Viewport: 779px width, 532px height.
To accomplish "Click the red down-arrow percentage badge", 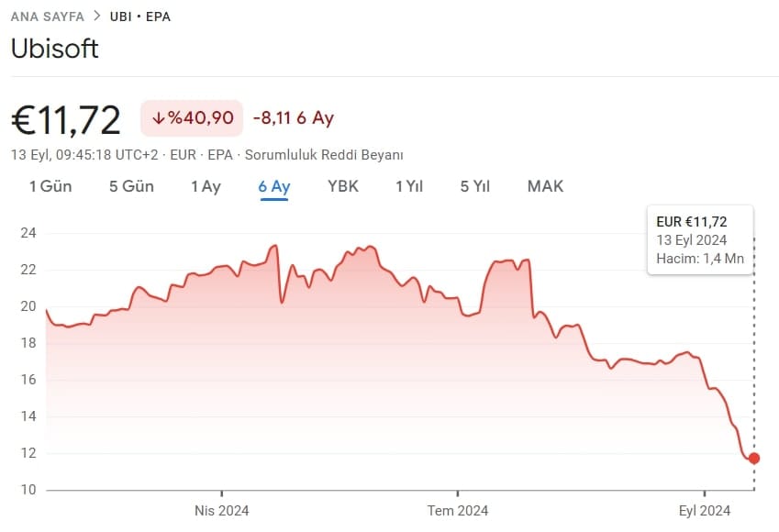I will tap(191, 118).
